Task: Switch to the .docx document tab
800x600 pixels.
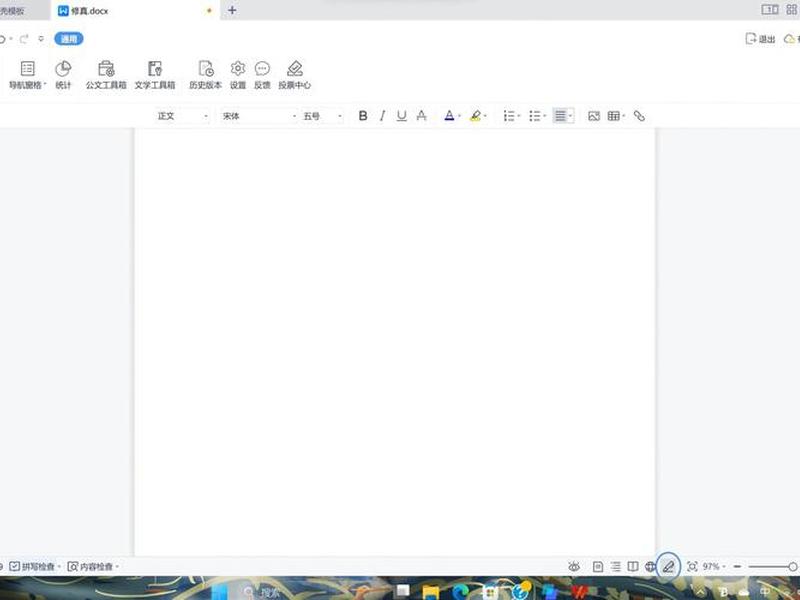Action: (135, 11)
